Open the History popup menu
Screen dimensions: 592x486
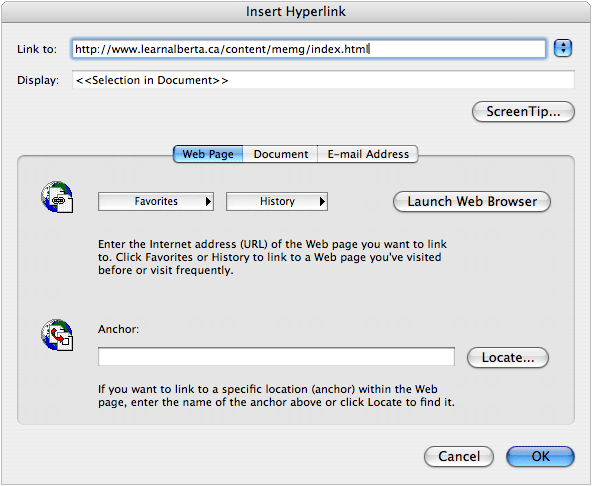(277, 201)
